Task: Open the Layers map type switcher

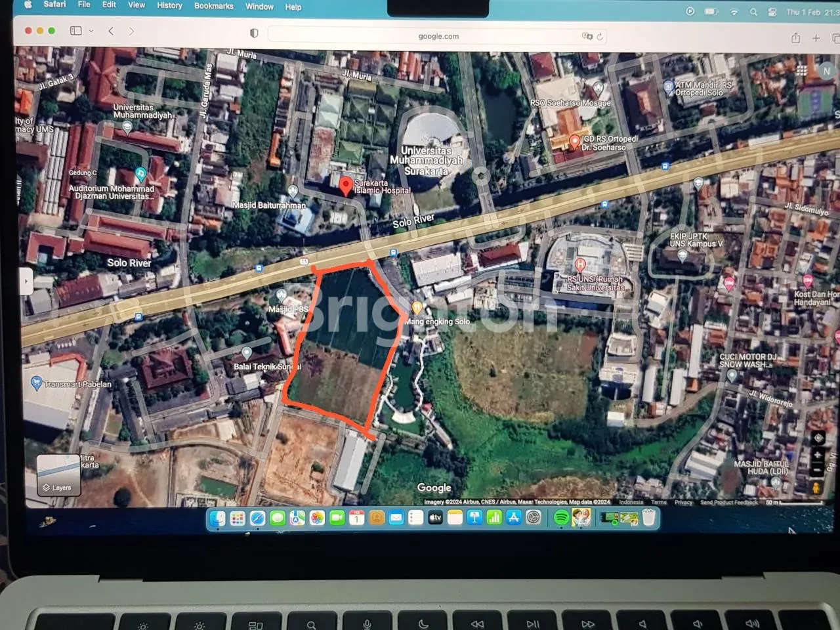Action: click(x=58, y=474)
